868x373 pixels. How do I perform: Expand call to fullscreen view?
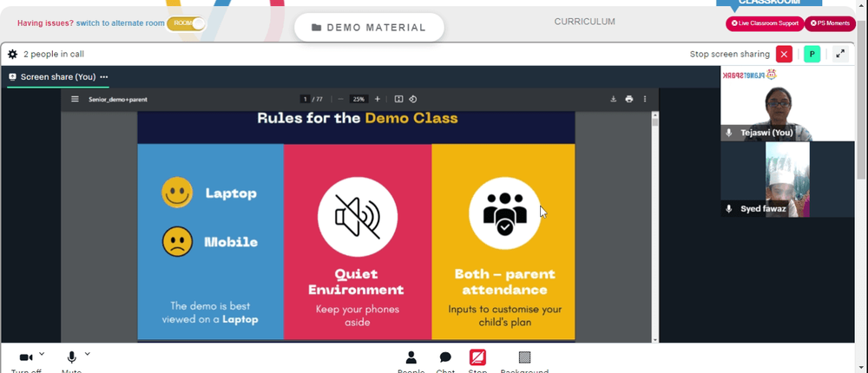point(840,55)
